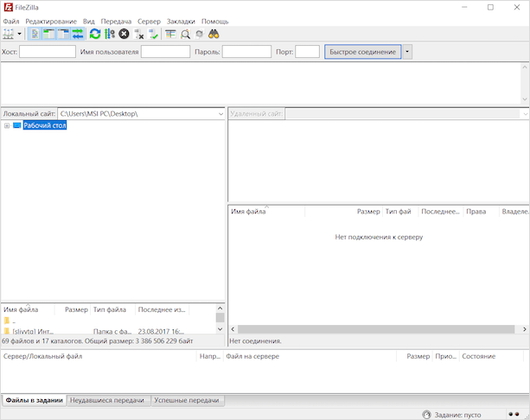Sort local files by Имя файла column
The width and height of the screenshot is (530, 420).
pos(26,309)
